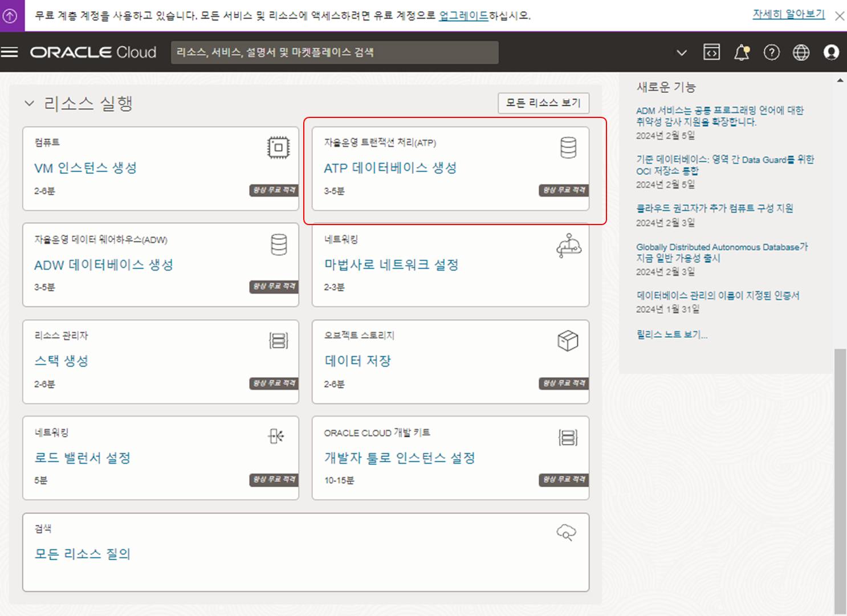Click the 자세히 알아보기 link
The height and width of the screenshot is (616, 847).
click(788, 14)
